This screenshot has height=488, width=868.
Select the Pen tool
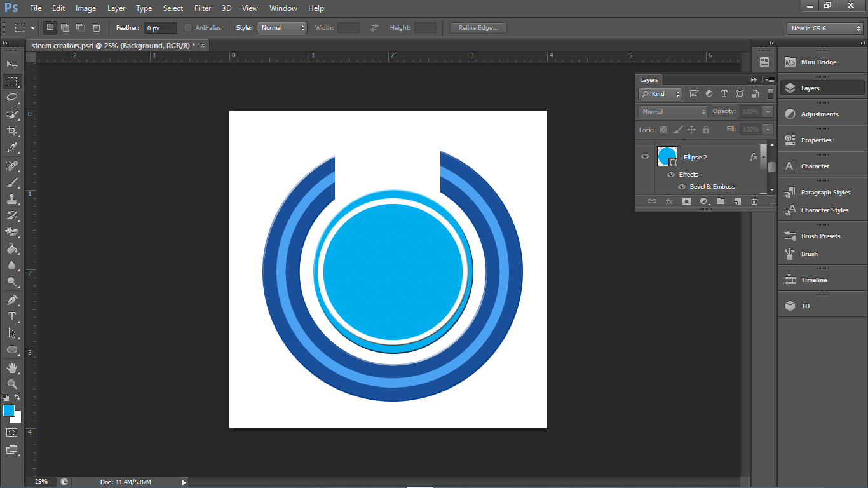12,300
